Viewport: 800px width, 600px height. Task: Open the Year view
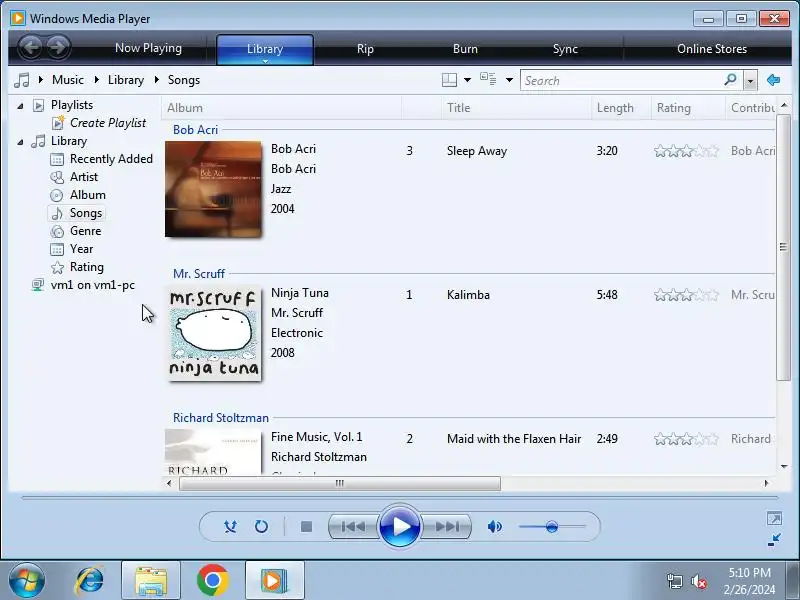pyautogui.click(x=82, y=249)
